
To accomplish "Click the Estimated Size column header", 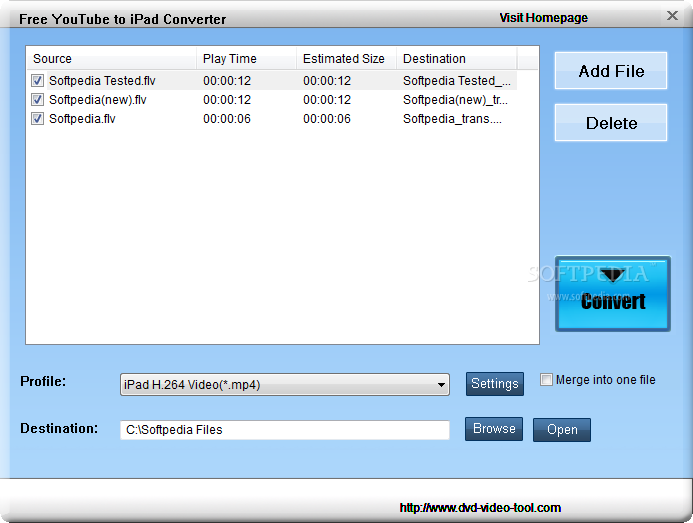I will coord(346,58).
